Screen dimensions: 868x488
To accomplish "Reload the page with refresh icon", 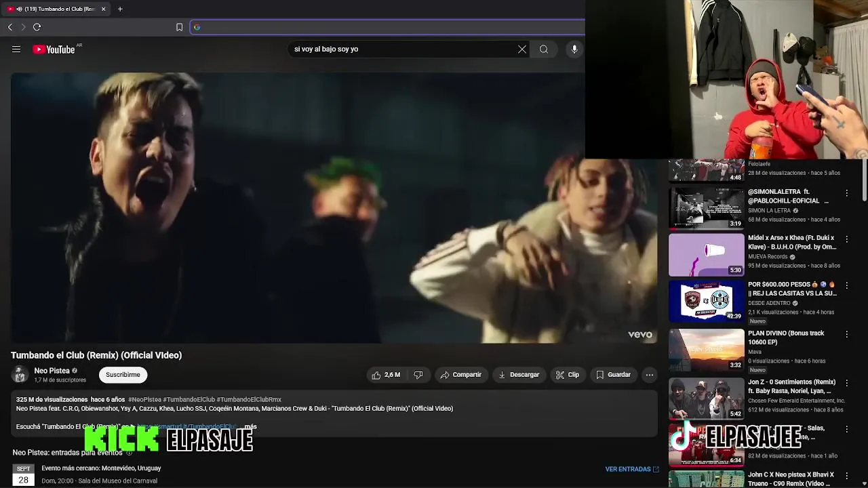I will 37,27.
